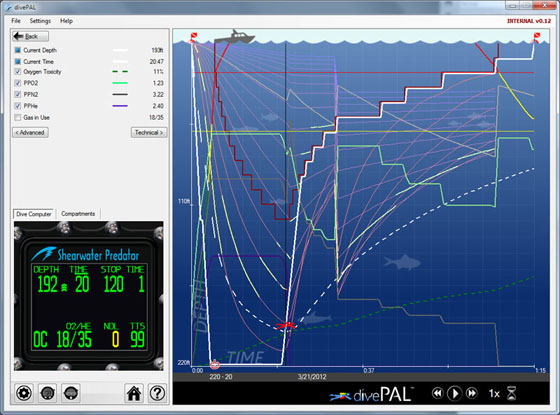This screenshot has width=560, height=415.
Task: Click the Oxygen Toxicity value 11%
Action: click(158, 72)
